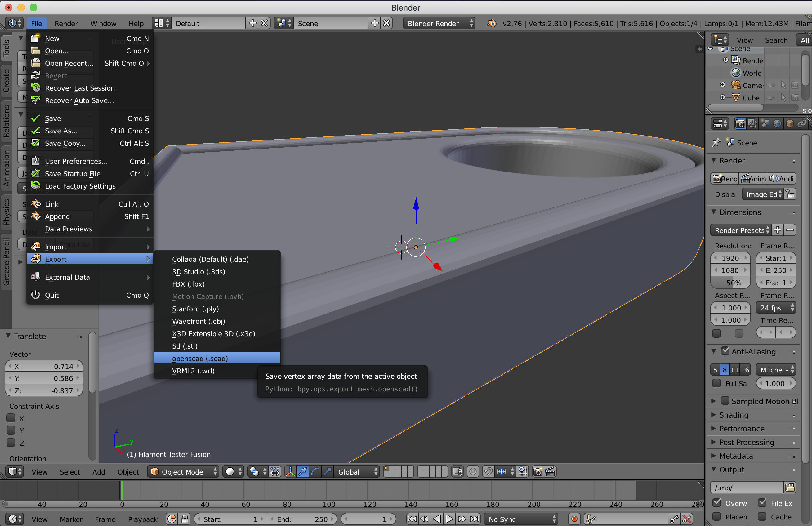
Task: Open the Global orientation dropdown
Action: coord(357,471)
